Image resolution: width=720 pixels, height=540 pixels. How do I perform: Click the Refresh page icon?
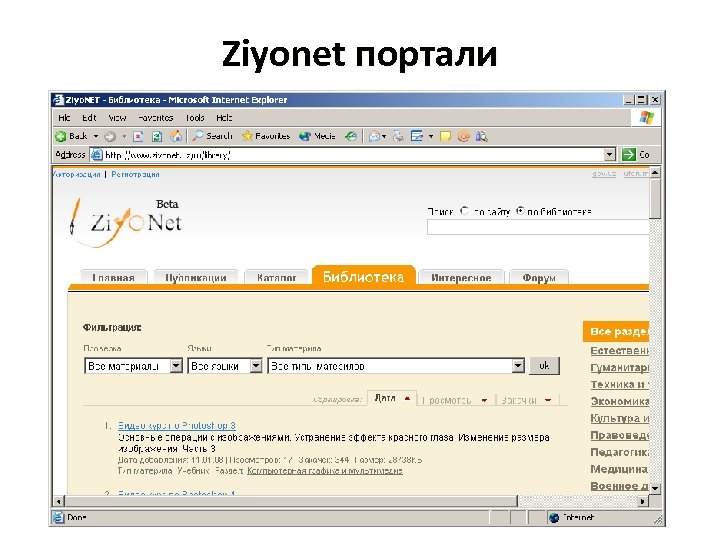pyautogui.click(x=157, y=136)
